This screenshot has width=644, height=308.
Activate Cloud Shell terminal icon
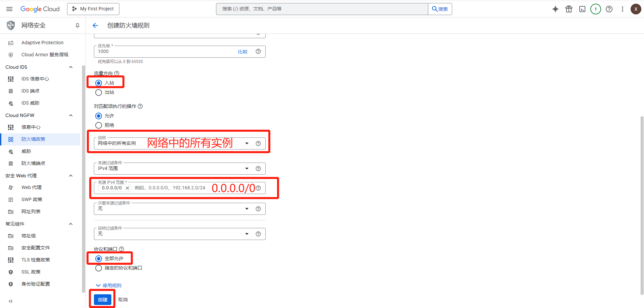click(x=582, y=9)
